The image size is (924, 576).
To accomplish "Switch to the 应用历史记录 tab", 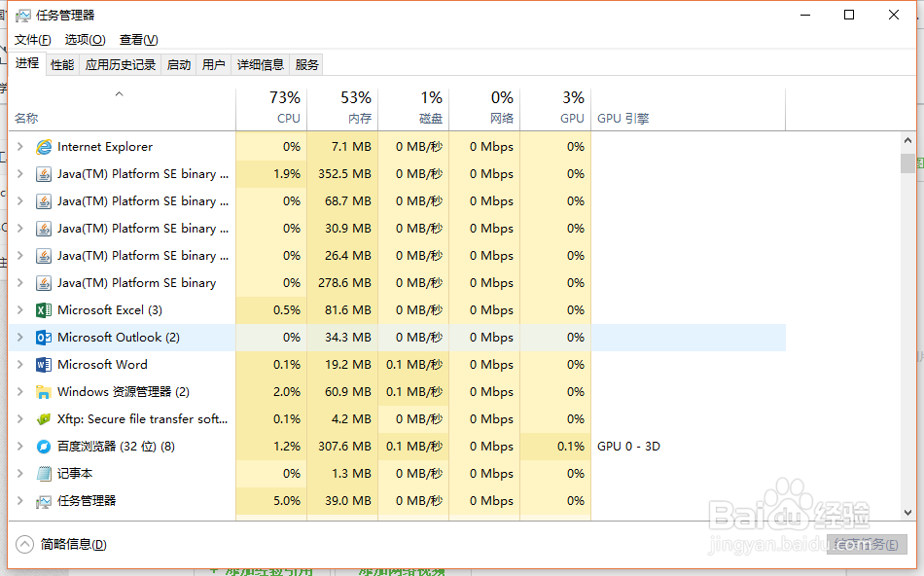I will 121,65.
